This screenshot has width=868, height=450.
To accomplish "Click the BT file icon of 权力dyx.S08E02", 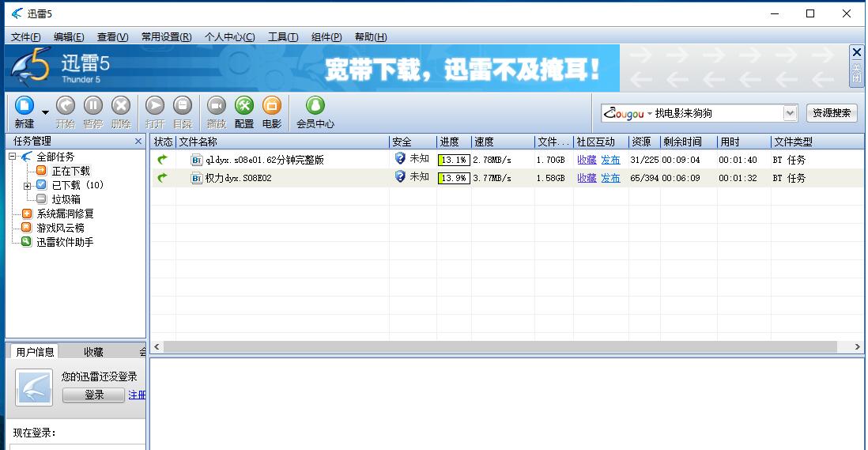I will 196,178.
